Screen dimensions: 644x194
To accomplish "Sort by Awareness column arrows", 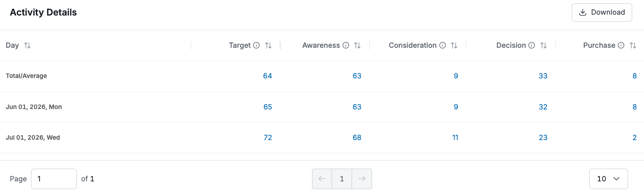I will [x=357, y=45].
